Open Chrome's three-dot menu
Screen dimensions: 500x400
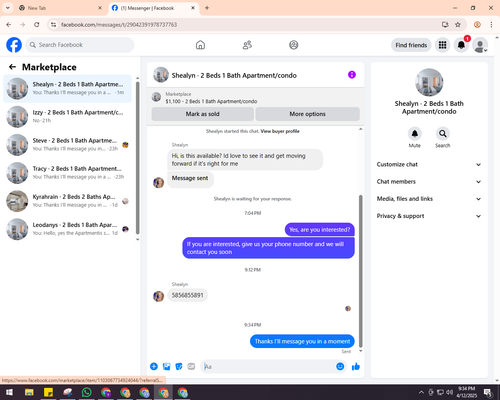tap(491, 25)
